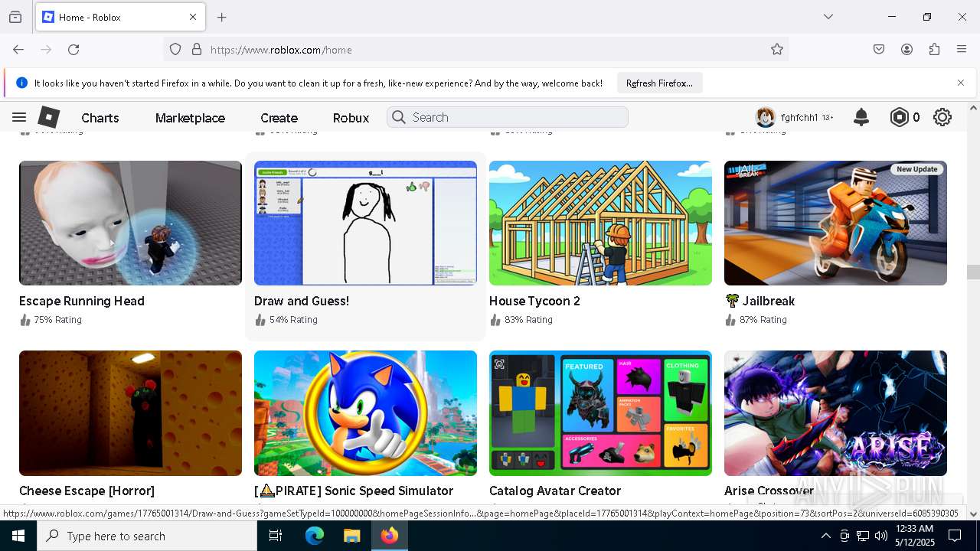
Task: Select the Home - Roblox tab
Action: [x=119, y=17]
